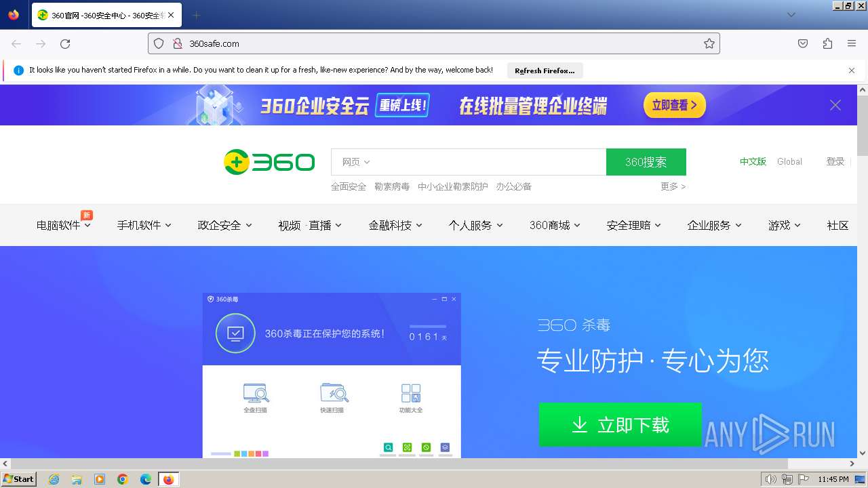
Task: Click the network tray icon
Action: click(x=787, y=479)
